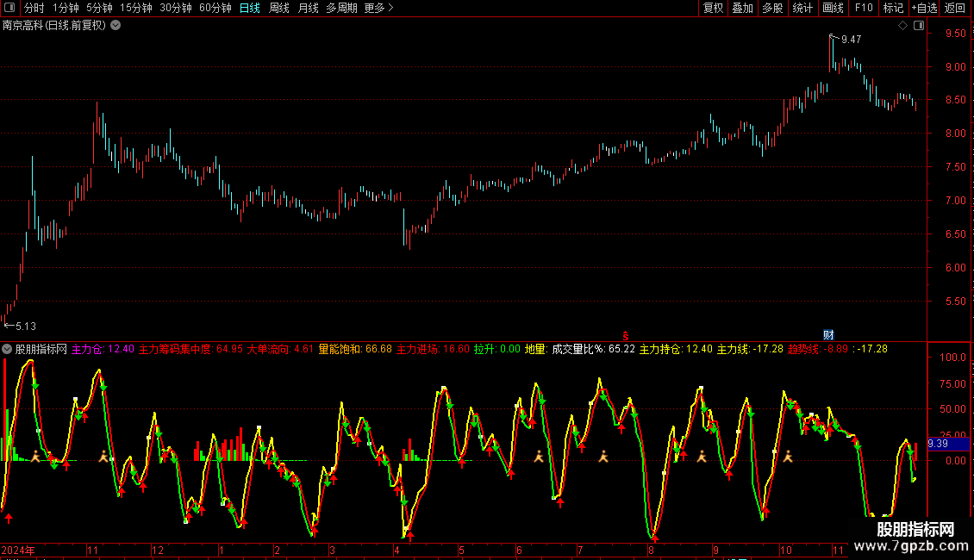The height and width of the screenshot is (560, 974).
Task: Select the 1分钟 period tab
Action: click(x=66, y=8)
